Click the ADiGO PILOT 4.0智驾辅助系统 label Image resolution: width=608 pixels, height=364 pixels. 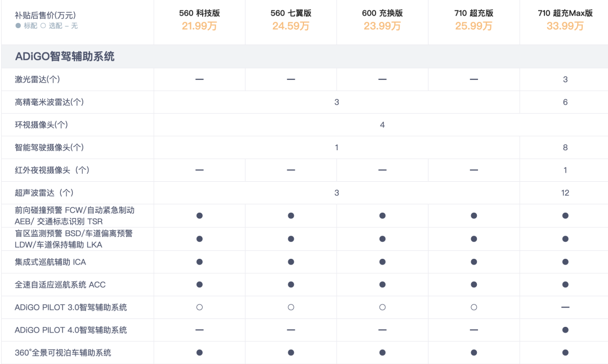(x=70, y=330)
